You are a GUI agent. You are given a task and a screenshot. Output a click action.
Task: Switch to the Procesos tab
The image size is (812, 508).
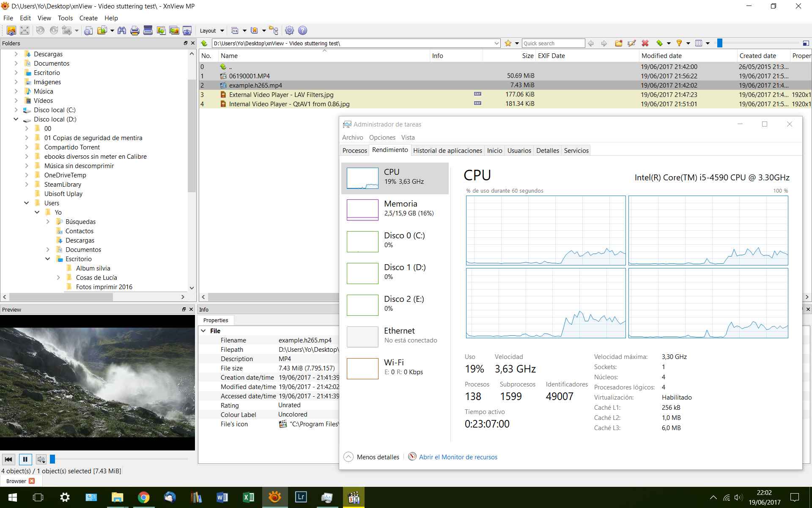[354, 151]
